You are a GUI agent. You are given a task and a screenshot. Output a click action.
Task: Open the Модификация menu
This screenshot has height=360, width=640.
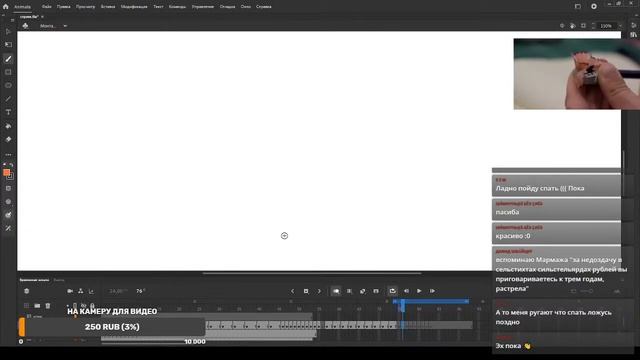(x=134, y=7)
